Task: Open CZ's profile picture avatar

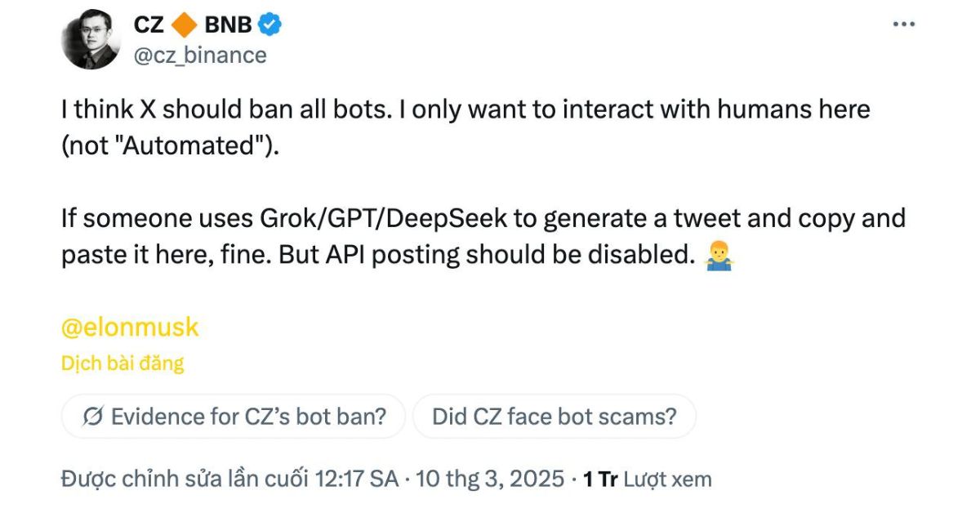Action: pyautogui.click(x=91, y=42)
